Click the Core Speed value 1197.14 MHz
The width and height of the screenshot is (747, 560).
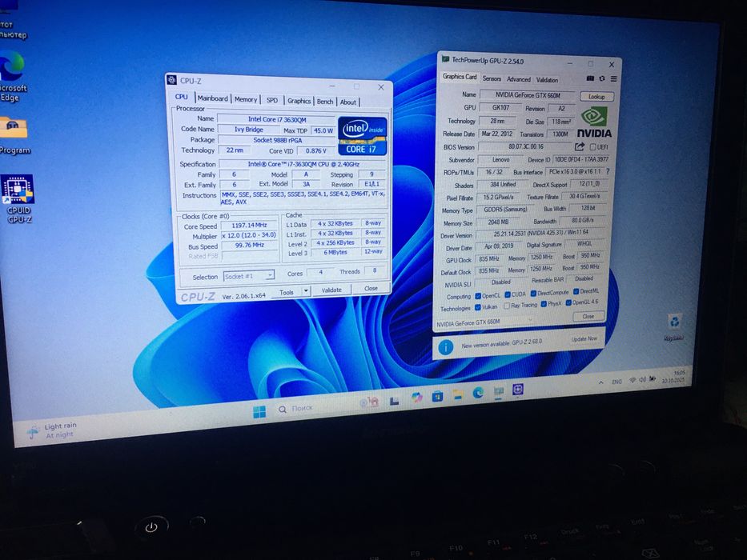tap(249, 226)
